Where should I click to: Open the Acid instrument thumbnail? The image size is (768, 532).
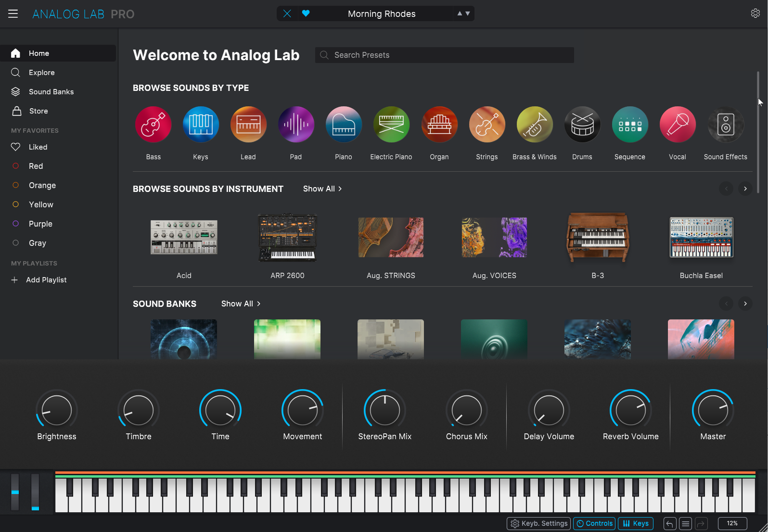pos(184,237)
